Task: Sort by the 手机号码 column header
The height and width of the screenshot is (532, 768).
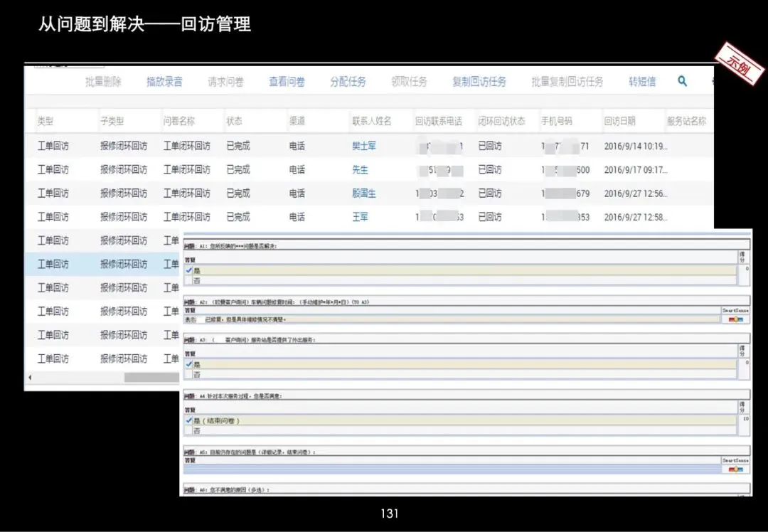Action: pos(556,121)
